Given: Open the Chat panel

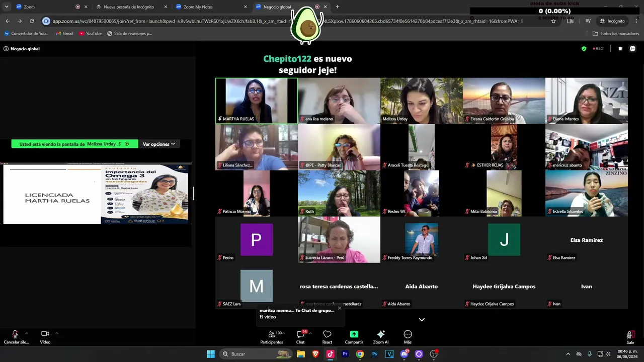Looking at the screenshot, I should [300, 337].
